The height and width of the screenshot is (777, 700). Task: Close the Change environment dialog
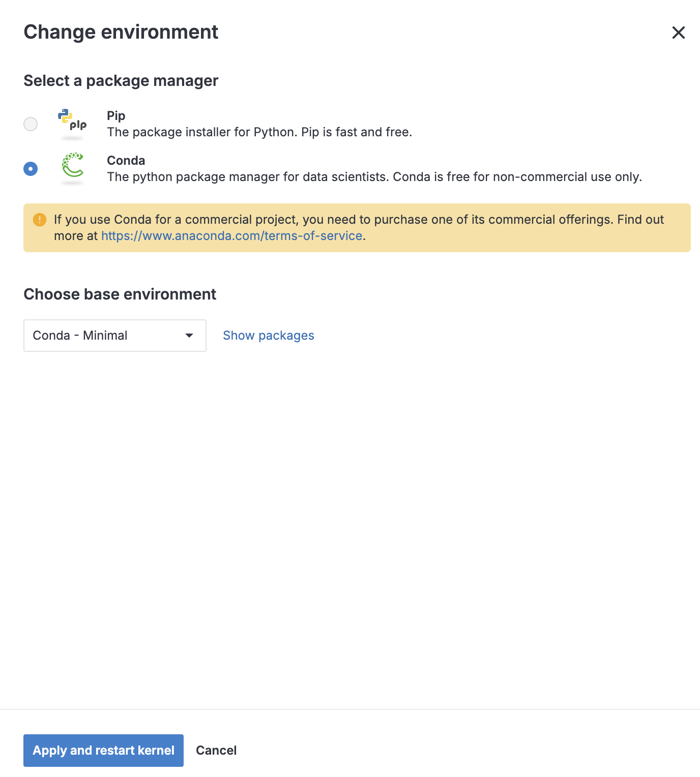(679, 32)
